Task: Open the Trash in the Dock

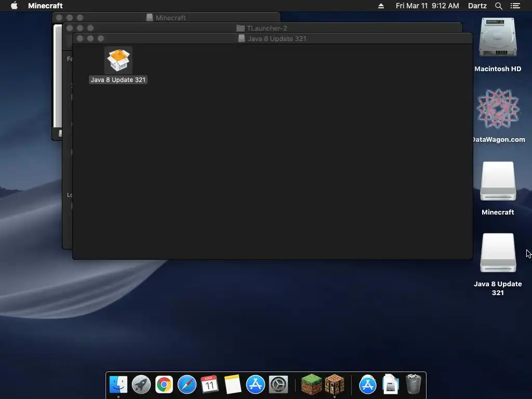Action: tap(413, 384)
